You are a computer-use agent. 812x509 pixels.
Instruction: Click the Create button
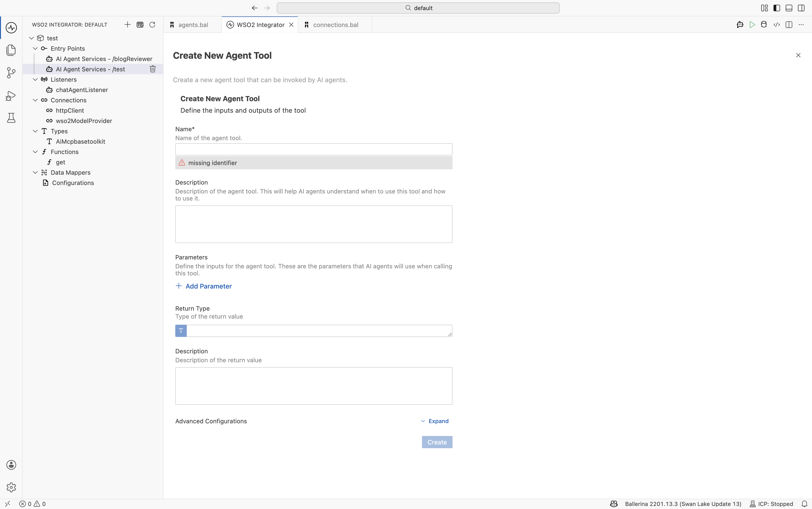(437, 442)
